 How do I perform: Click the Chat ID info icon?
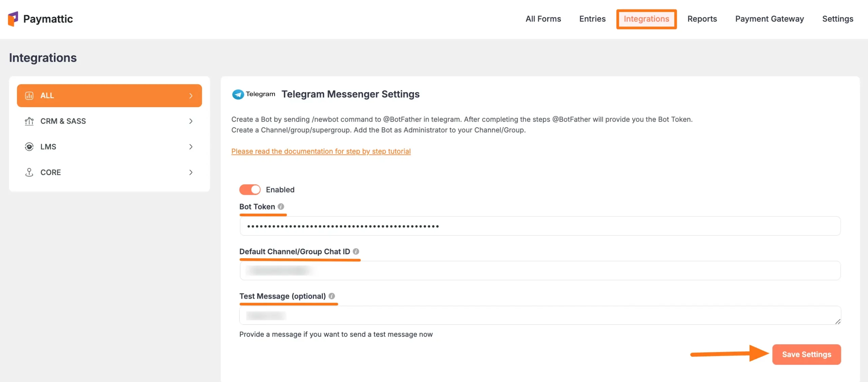356,251
